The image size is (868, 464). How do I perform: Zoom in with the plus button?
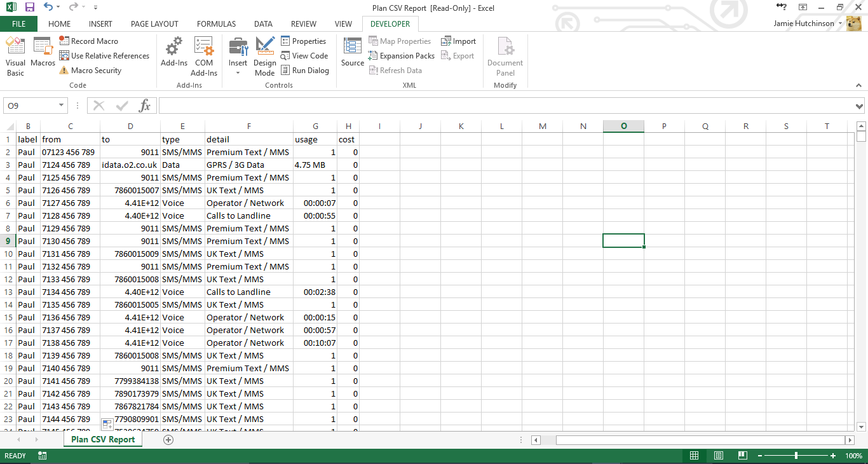pos(833,456)
